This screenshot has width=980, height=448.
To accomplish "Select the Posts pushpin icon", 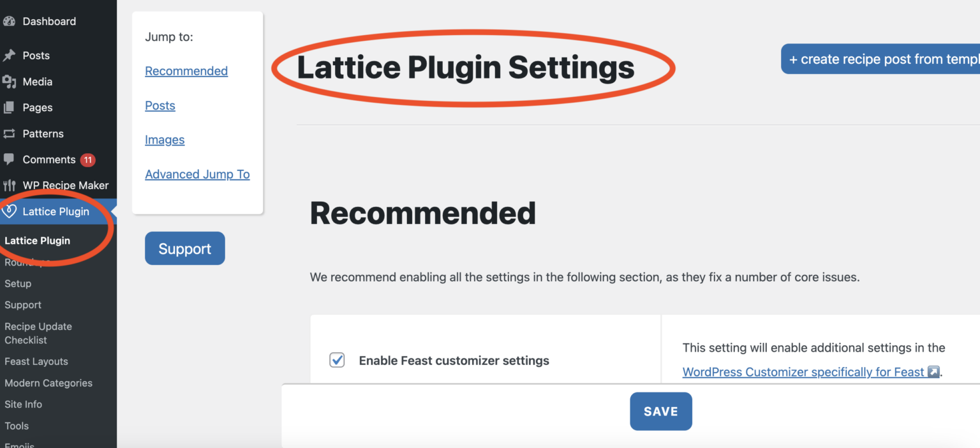I will 10,56.
